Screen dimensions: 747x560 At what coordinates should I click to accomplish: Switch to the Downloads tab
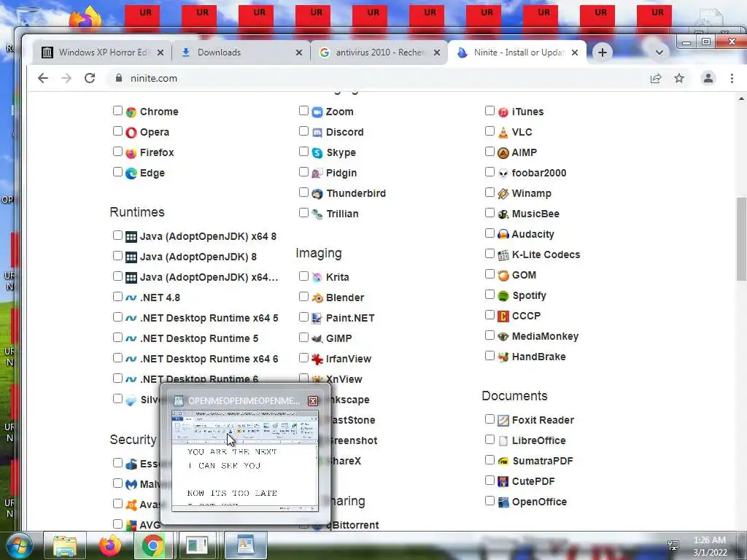(x=241, y=52)
